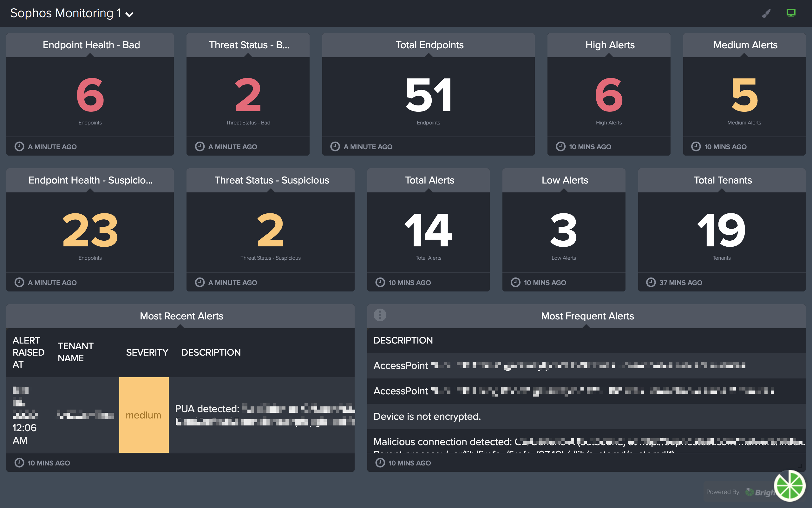Screen dimensions: 812x508
Task: Select the Low Alerts widget title
Action: pyautogui.click(x=565, y=180)
